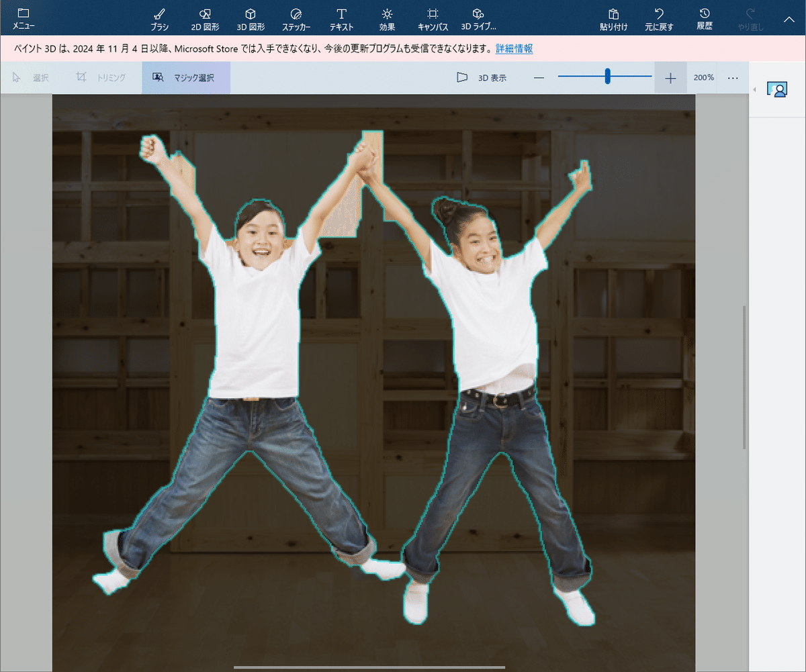Image resolution: width=806 pixels, height=672 pixels.
Task: Toggle the 3D 表示 view
Action: click(x=482, y=77)
